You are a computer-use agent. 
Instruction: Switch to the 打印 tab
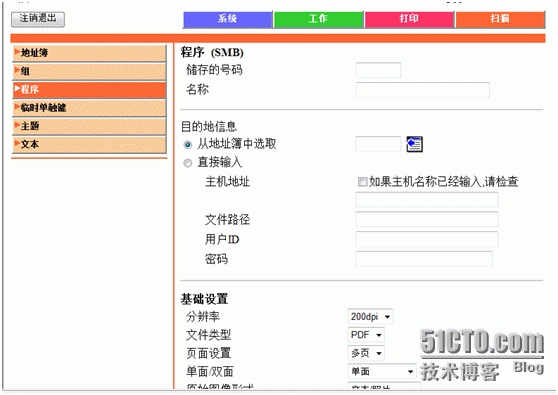coord(409,19)
